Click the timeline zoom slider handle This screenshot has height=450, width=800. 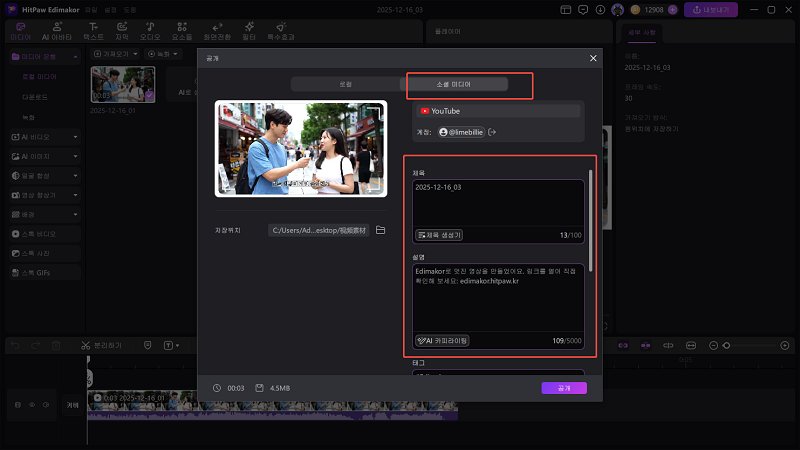coord(726,345)
